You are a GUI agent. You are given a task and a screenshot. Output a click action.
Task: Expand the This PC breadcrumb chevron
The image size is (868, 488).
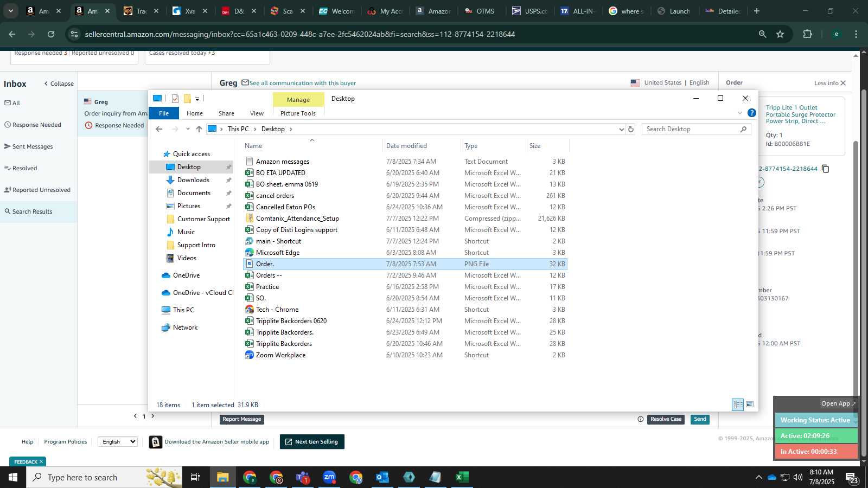(x=255, y=129)
